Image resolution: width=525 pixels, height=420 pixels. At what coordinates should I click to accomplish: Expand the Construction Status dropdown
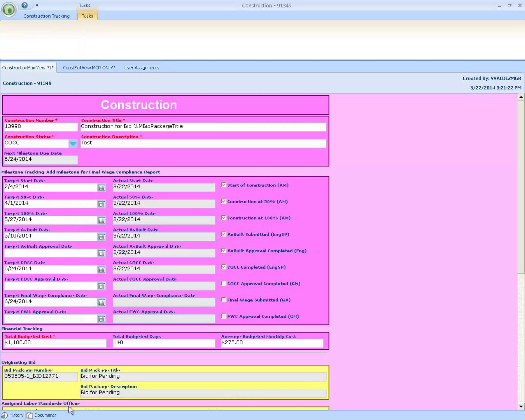(73, 143)
